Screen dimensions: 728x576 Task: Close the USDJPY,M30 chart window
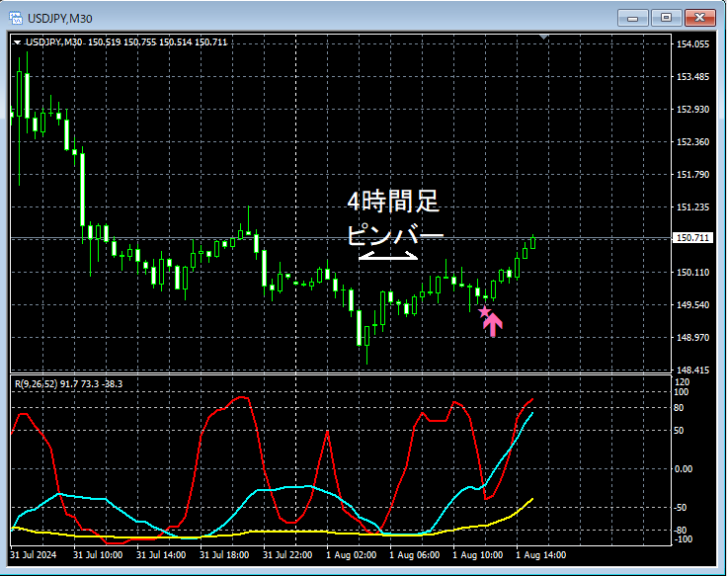[x=700, y=18]
